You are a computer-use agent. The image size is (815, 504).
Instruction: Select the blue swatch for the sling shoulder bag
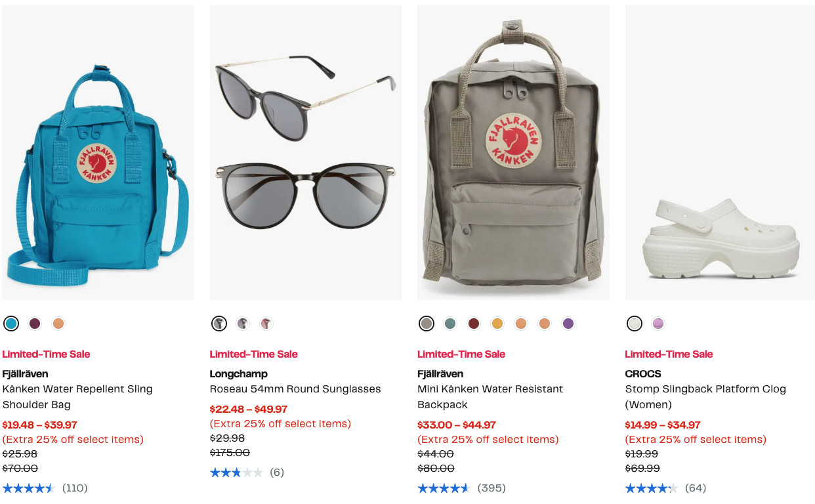[x=11, y=324]
